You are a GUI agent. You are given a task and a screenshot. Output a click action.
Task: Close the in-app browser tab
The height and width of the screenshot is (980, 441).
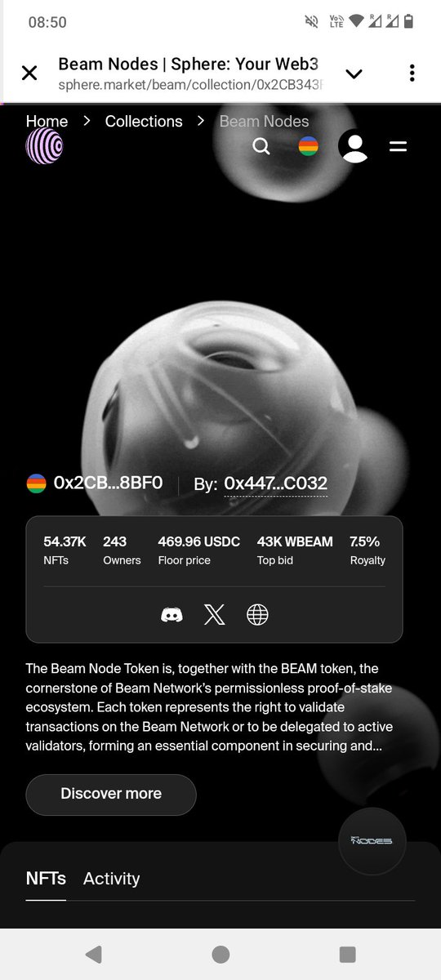coord(29,73)
